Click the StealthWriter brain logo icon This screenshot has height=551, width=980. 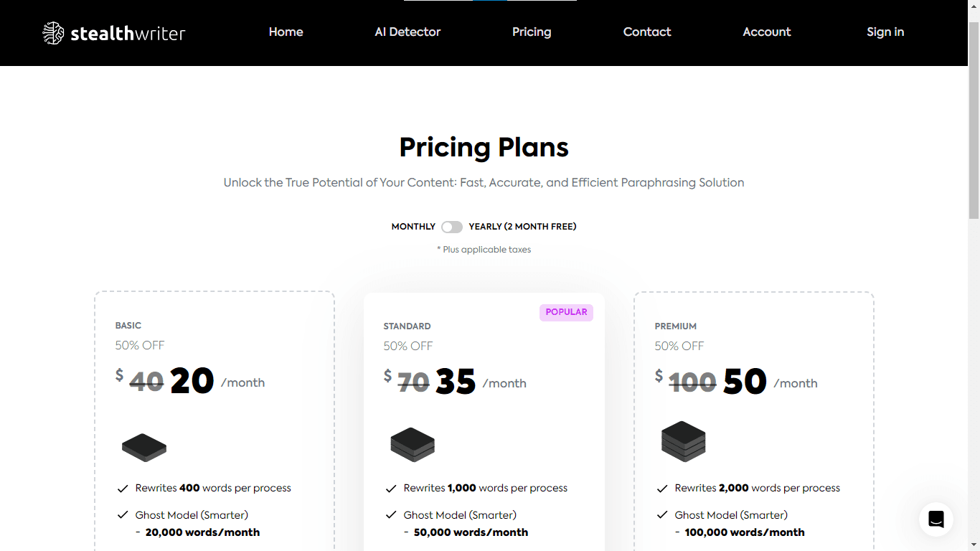tap(53, 33)
